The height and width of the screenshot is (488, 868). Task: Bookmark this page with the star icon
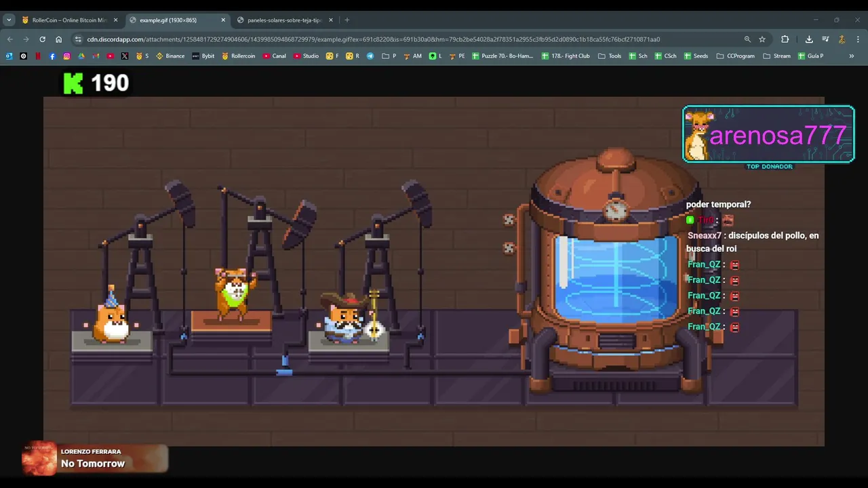[762, 39]
